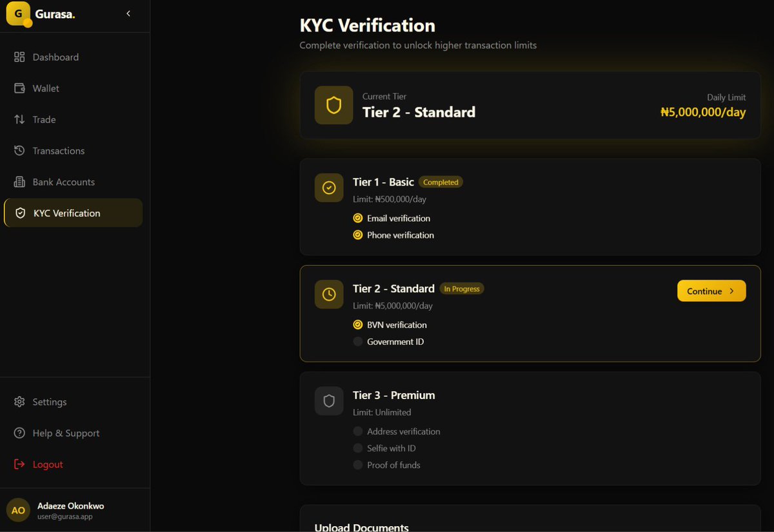This screenshot has width=774, height=532.
Task: Click the Adaeze Okonkwo profile name
Action: pyautogui.click(x=70, y=506)
